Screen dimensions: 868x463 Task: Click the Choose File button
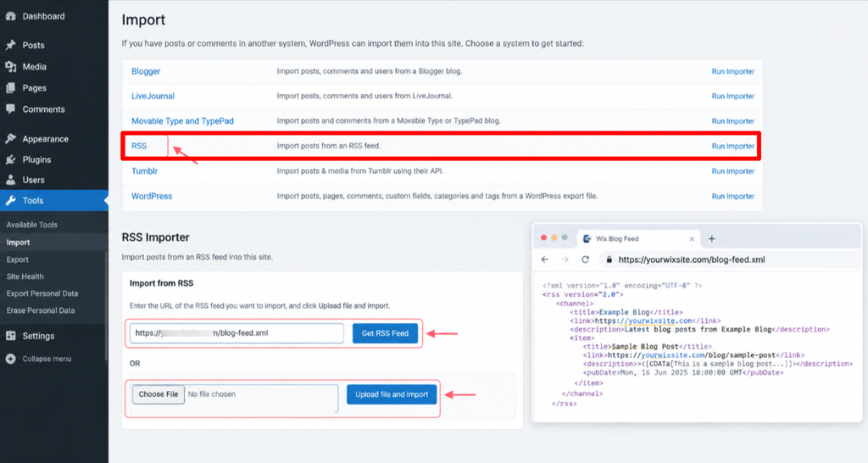click(x=159, y=394)
